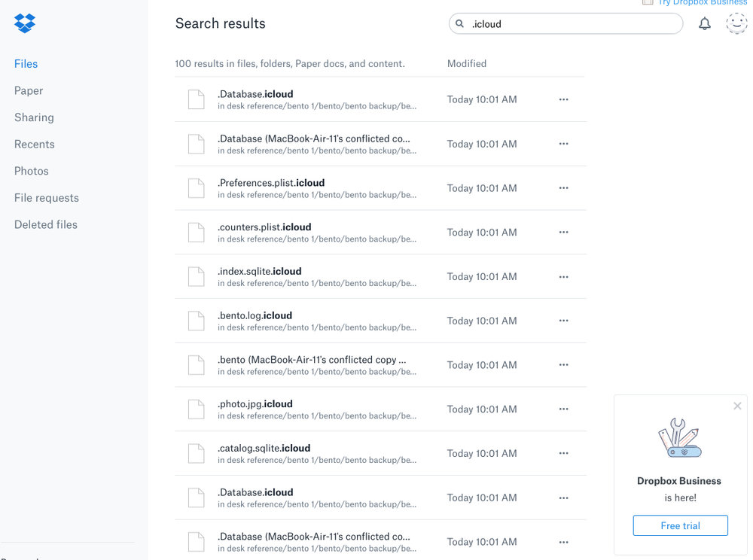Open the .Preferences.plist.icloud file name
Viewport: 753px width, 560px height.
(271, 183)
